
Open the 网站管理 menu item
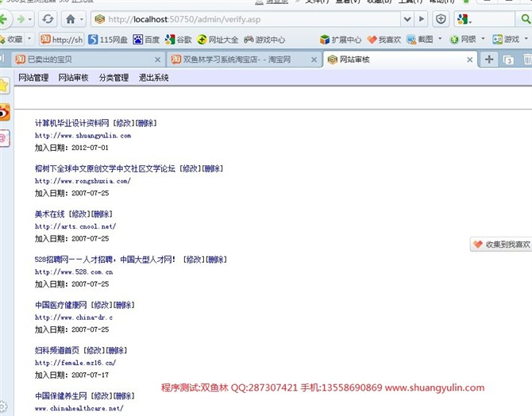point(33,78)
